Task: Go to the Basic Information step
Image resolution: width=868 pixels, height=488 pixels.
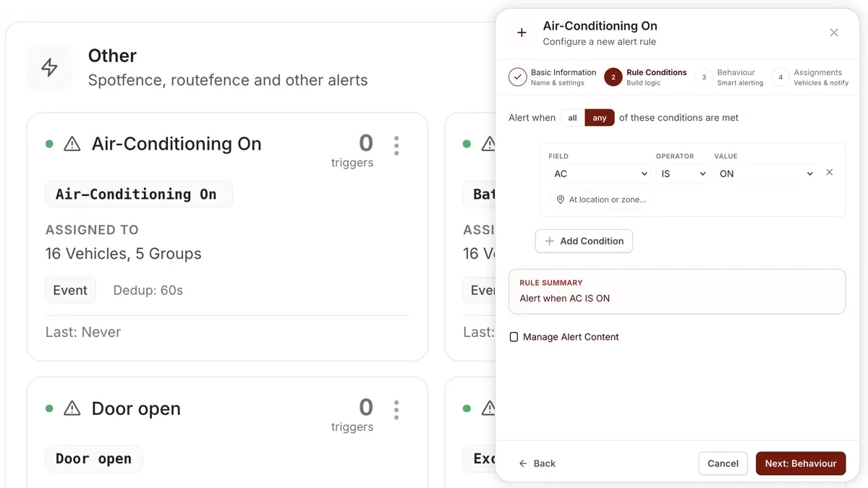Action: [x=553, y=77]
